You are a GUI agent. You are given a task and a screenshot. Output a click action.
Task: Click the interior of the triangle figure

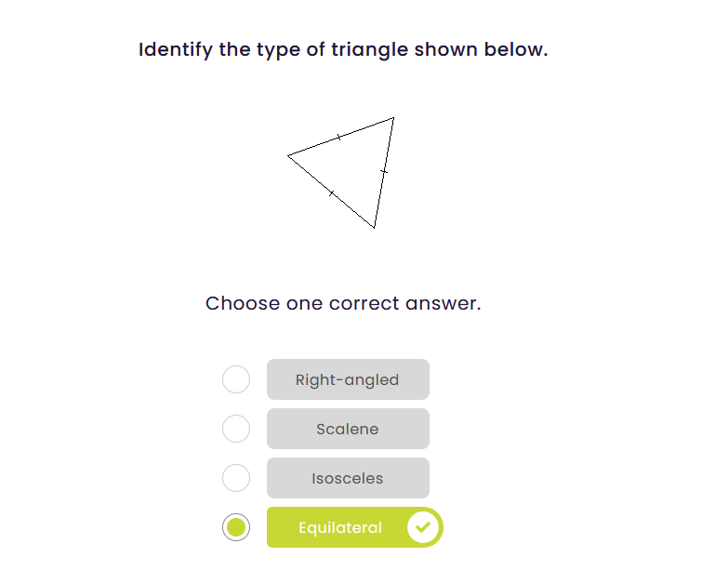[353, 166]
